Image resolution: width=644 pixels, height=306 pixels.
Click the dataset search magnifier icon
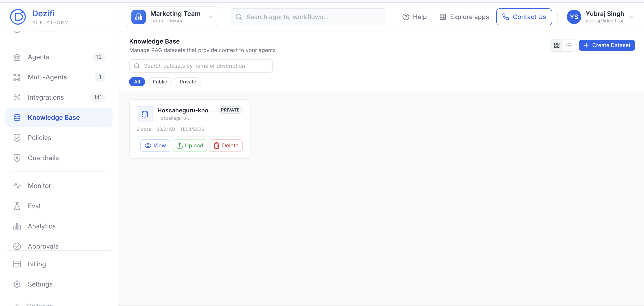pyautogui.click(x=137, y=66)
